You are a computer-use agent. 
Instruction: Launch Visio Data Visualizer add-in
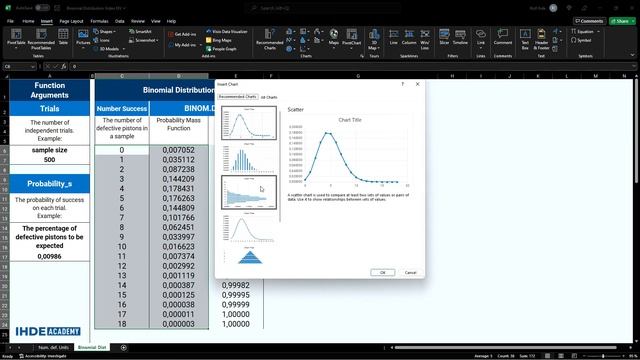(227, 31)
